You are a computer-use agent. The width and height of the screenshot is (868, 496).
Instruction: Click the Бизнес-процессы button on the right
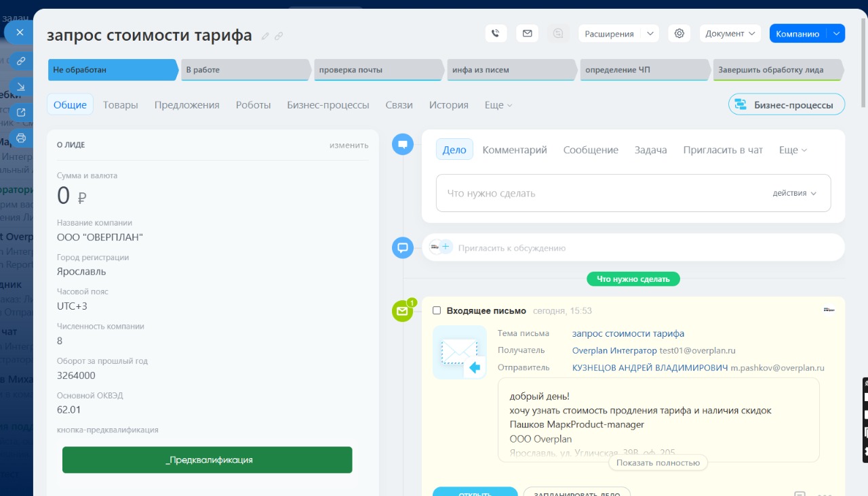[786, 105]
